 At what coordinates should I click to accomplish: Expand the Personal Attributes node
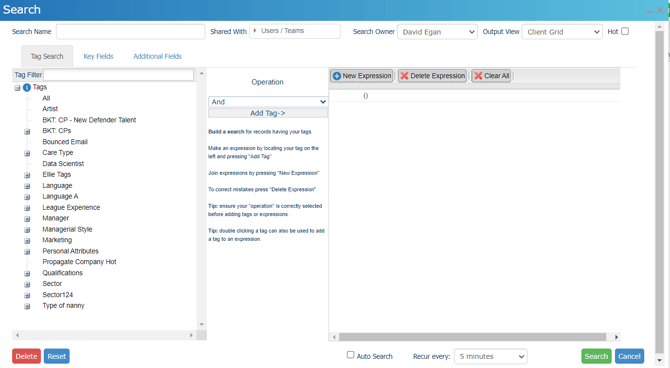click(27, 252)
